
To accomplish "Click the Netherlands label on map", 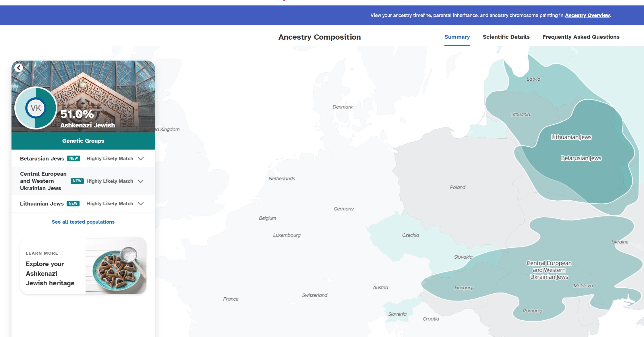I will [x=282, y=179].
